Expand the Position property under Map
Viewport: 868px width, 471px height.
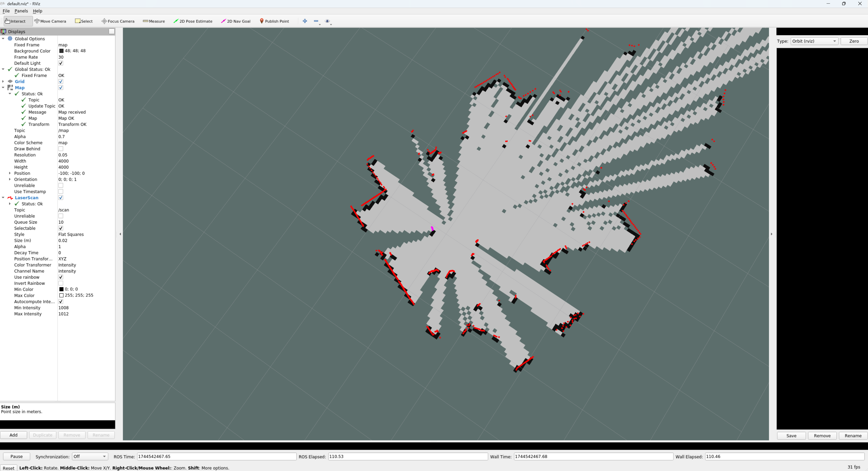coord(10,173)
